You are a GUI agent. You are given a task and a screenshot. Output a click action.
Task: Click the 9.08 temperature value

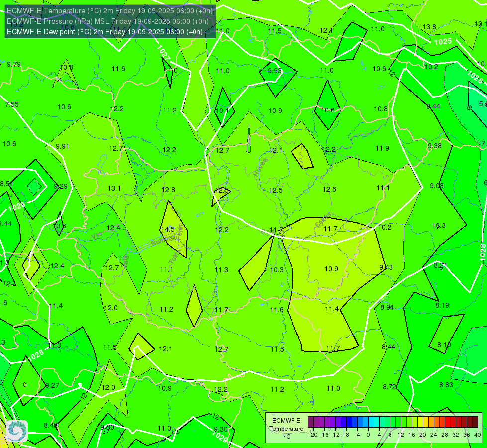437,186
